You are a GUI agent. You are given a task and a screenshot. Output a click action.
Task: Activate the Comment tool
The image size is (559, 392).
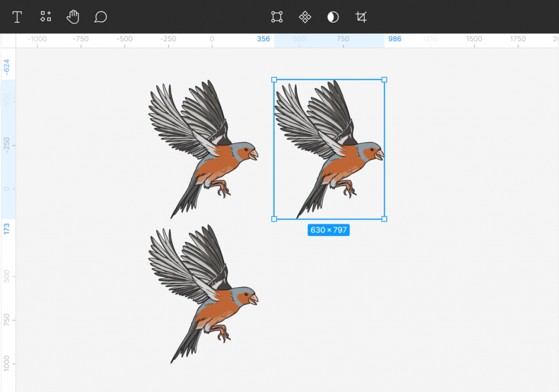click(x=100, y=17)
